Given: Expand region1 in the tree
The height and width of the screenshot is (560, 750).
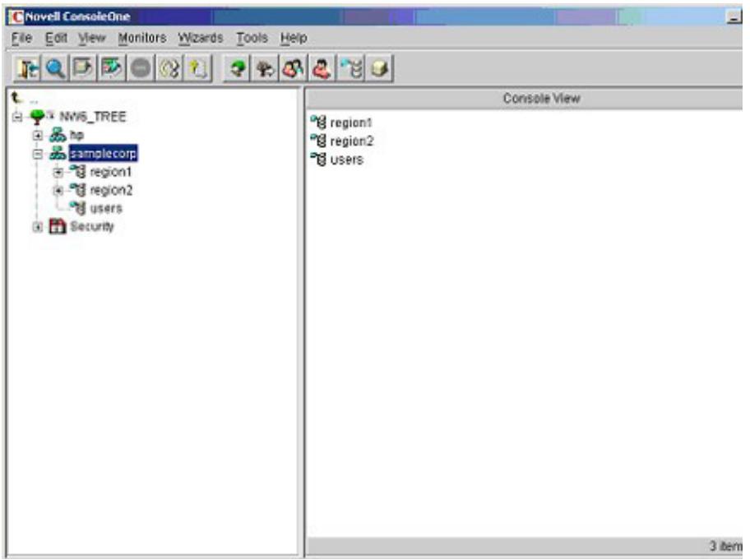Looking at the screenshot, I should (58, 172).
